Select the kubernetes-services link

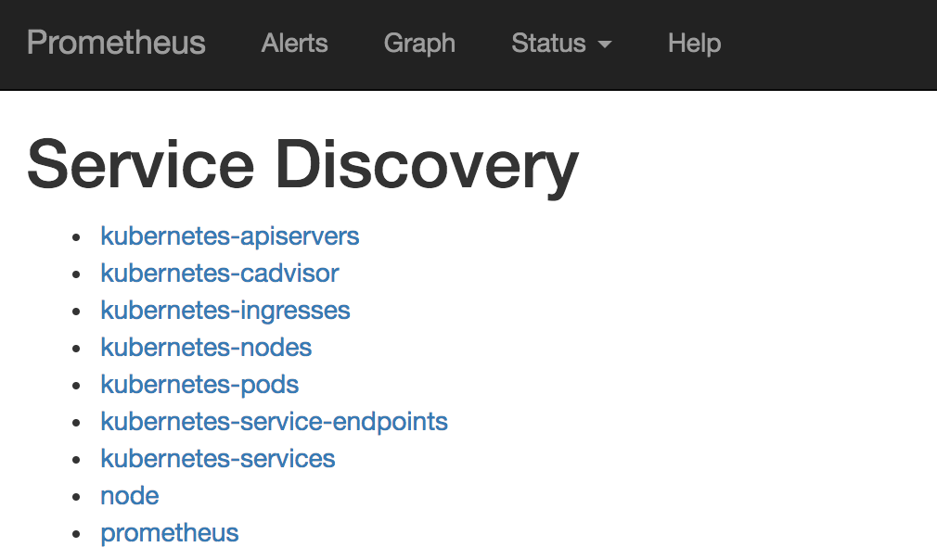click(x=217, y=459)
